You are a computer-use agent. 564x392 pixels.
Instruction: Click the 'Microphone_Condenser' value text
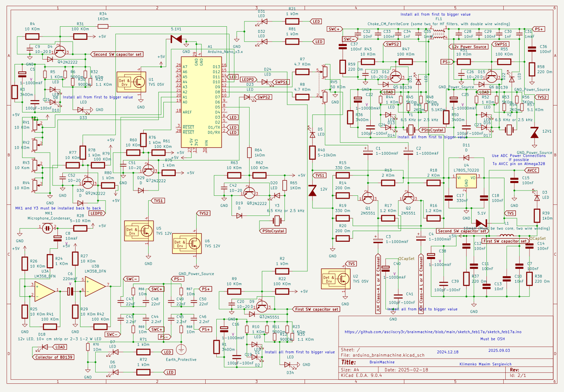(49, 218)
